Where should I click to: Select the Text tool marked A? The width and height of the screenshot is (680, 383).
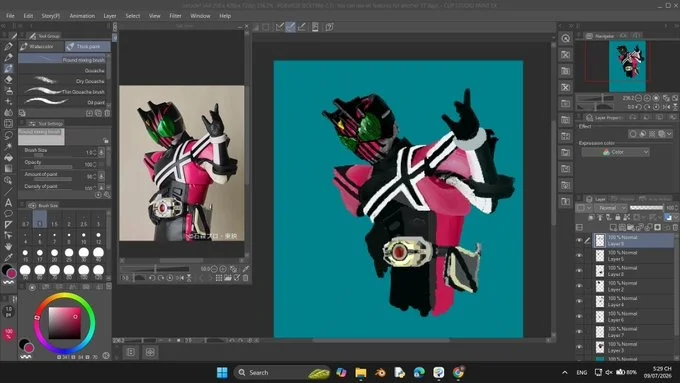[8, 203]
